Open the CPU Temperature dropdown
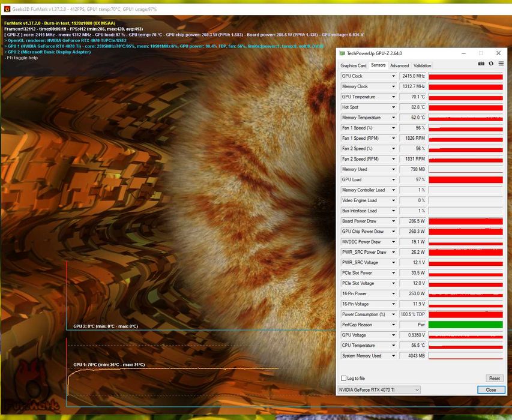 pos(394,345)
